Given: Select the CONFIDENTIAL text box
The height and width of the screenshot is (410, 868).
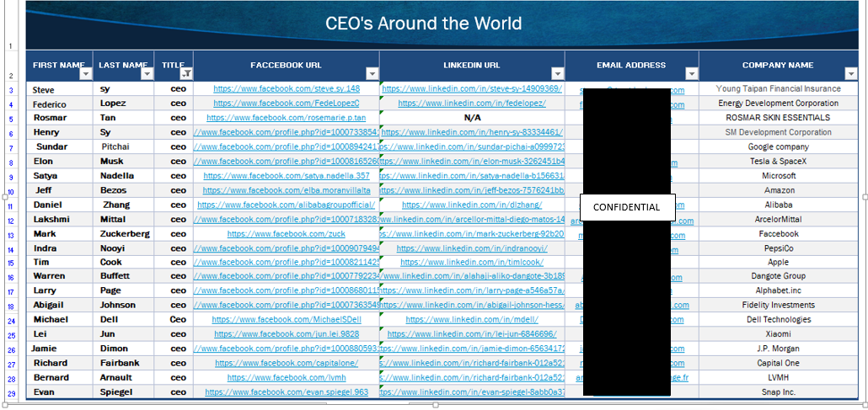Looking at the screenshot, I should [627, 207].
